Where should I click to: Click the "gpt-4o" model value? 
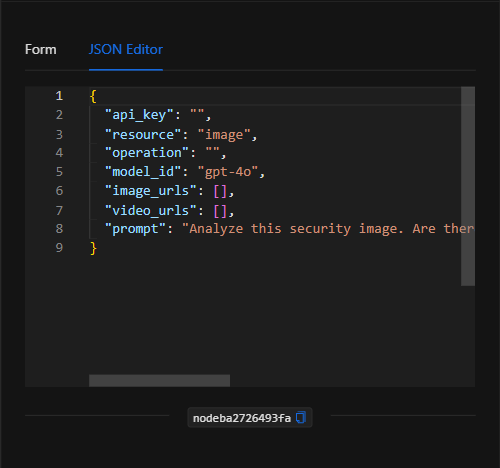(228, 172)
